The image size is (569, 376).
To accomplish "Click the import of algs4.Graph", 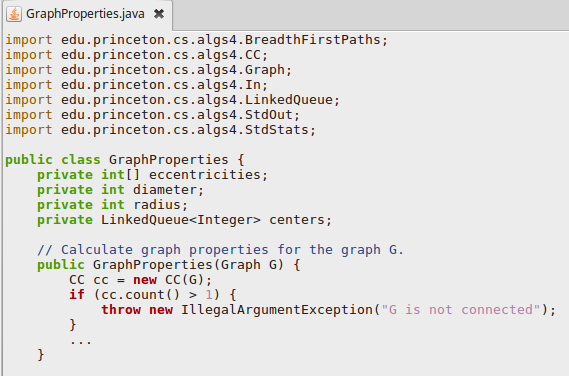I will 148,70.
